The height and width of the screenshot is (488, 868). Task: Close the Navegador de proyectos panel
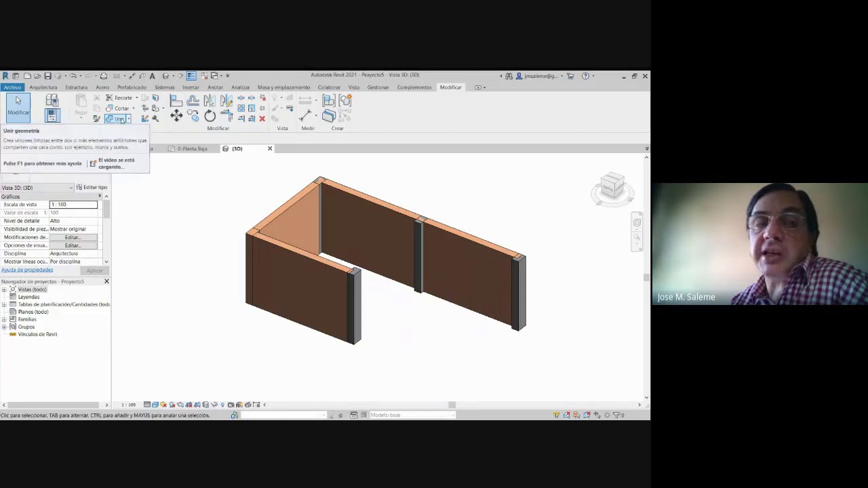click(106, 281)
